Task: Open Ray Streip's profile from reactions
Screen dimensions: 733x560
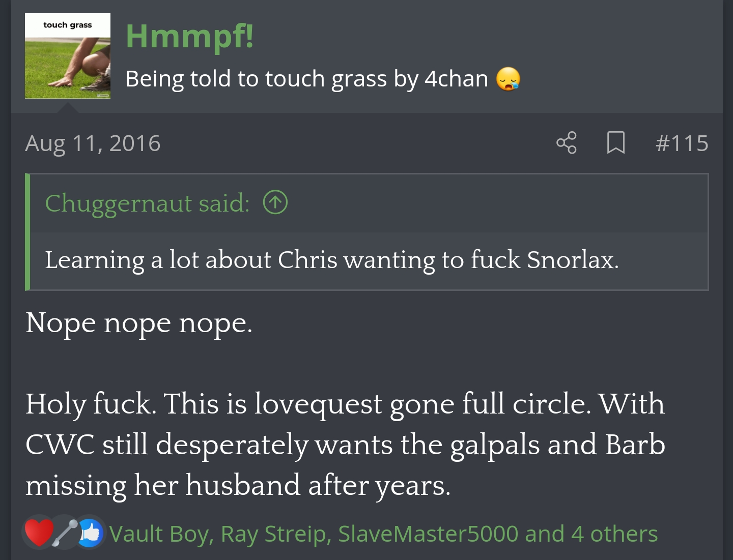Action: [x=274, y=534]
